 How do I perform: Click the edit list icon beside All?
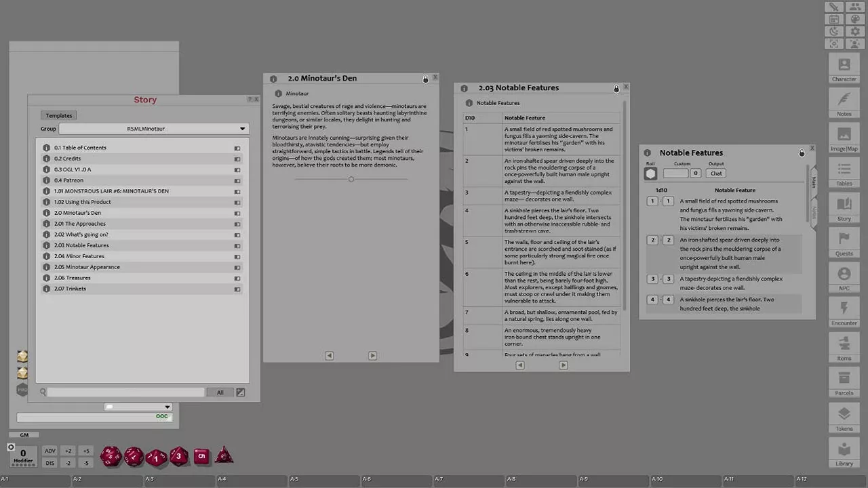[240, 392]
